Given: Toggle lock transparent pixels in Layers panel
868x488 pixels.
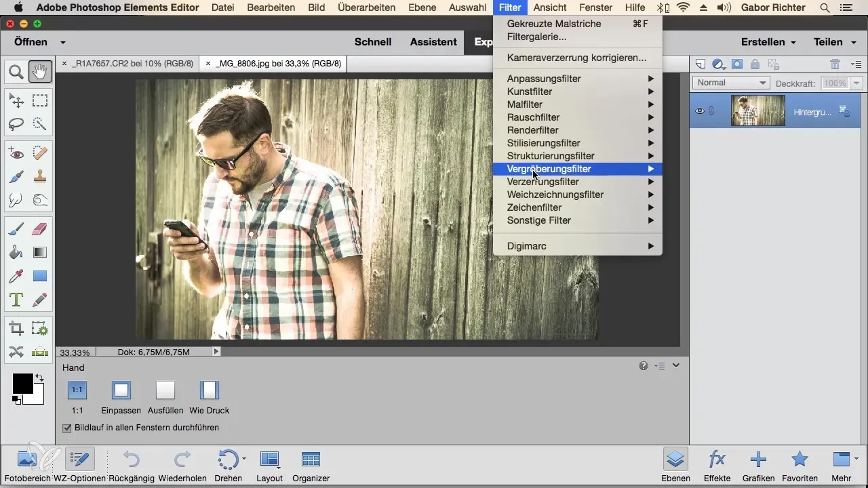Looking at the screenshot, I should (x=772, y=64).
